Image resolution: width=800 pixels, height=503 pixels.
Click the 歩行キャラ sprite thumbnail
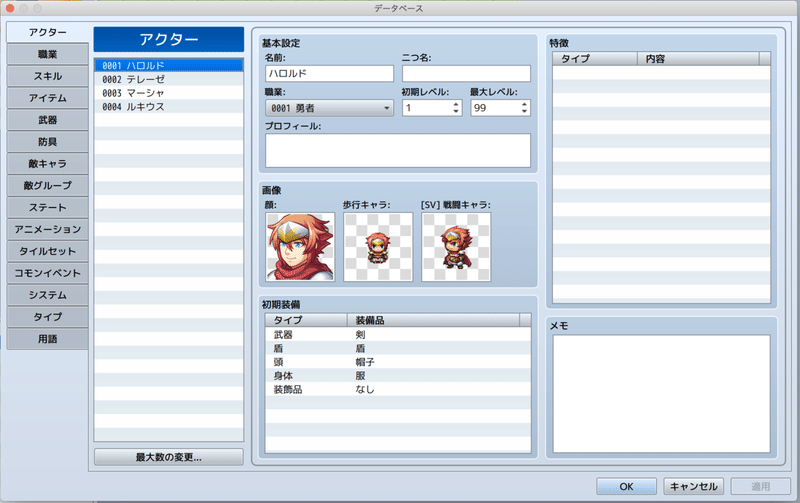pos(378,247)
